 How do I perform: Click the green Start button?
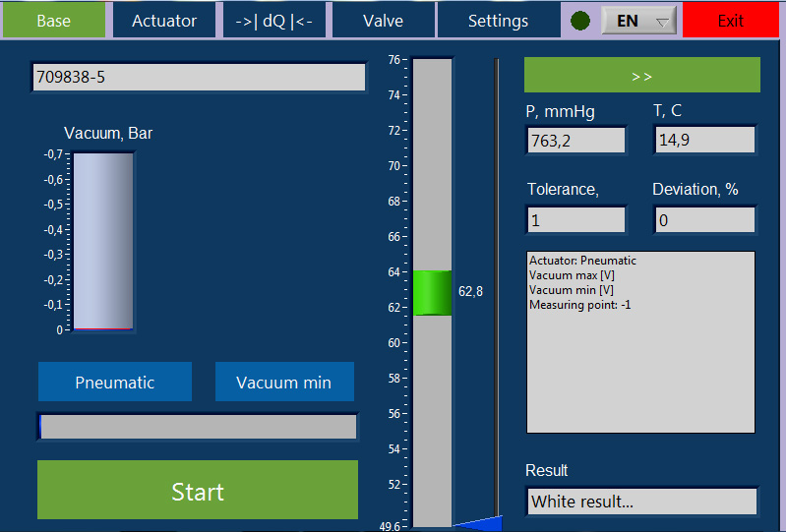[x=198, y=491]
